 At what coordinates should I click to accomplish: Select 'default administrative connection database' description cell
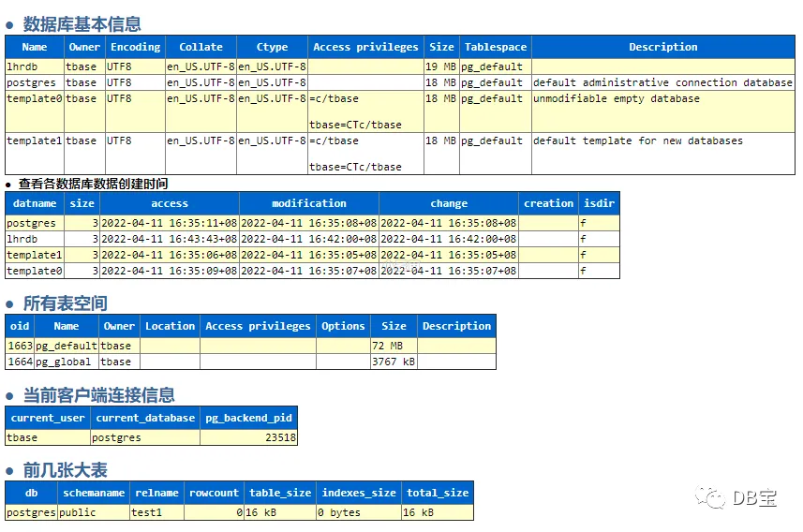click(662, 82)
